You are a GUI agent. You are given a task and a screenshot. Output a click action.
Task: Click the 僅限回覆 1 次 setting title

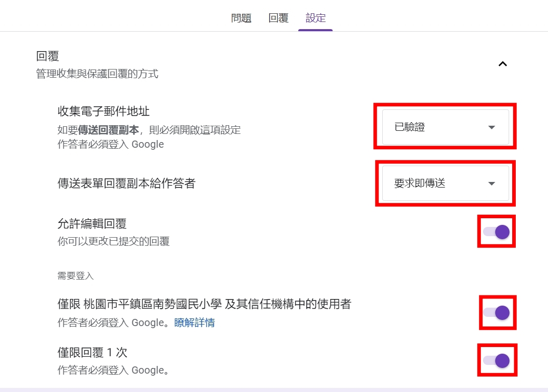(93, 353)
